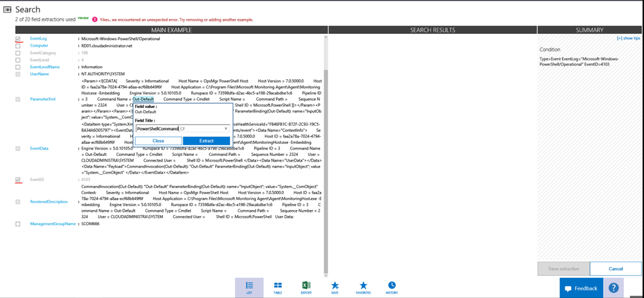Uncheck the EventID checkbox
Screen dimensions: 644x298
pos(18,180)
